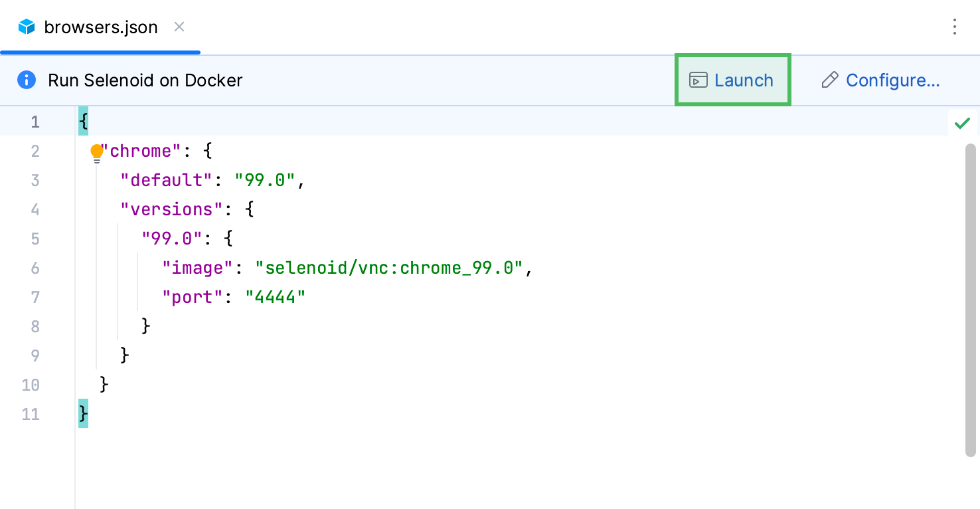980x509 pixels.
Task: Click the port value "4444"
Action: pyautogui.click(x=276, y=297)
